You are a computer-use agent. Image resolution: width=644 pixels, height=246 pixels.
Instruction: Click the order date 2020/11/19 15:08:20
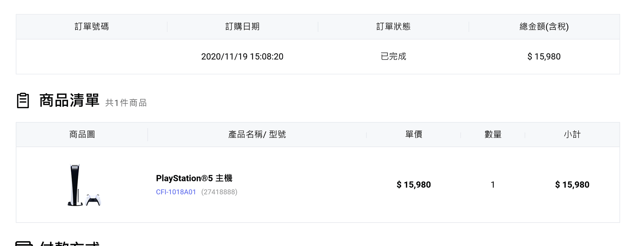click(242, 57)
